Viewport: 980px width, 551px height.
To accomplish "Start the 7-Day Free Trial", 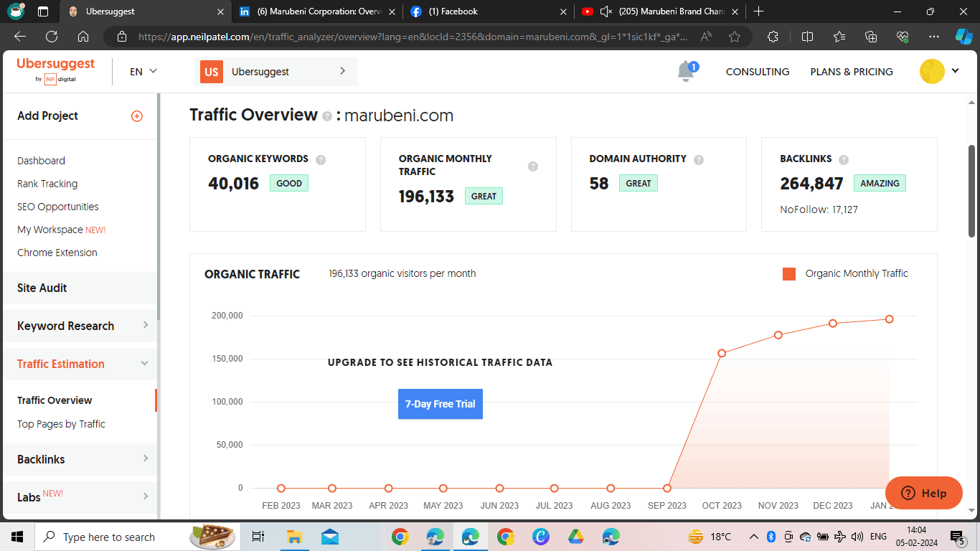I will [440, 404].
